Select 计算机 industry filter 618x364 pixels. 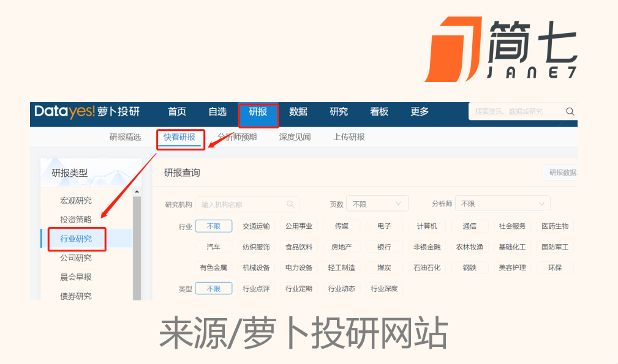[427, 226]
